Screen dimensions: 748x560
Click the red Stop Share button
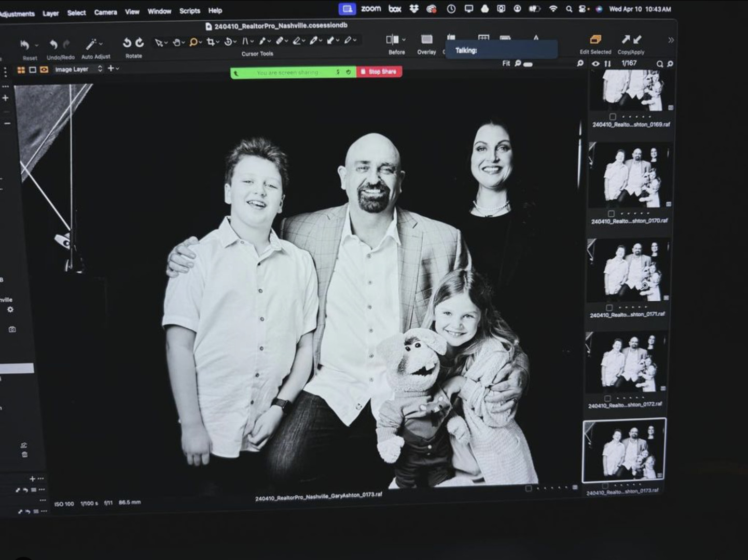click(379, 72)
